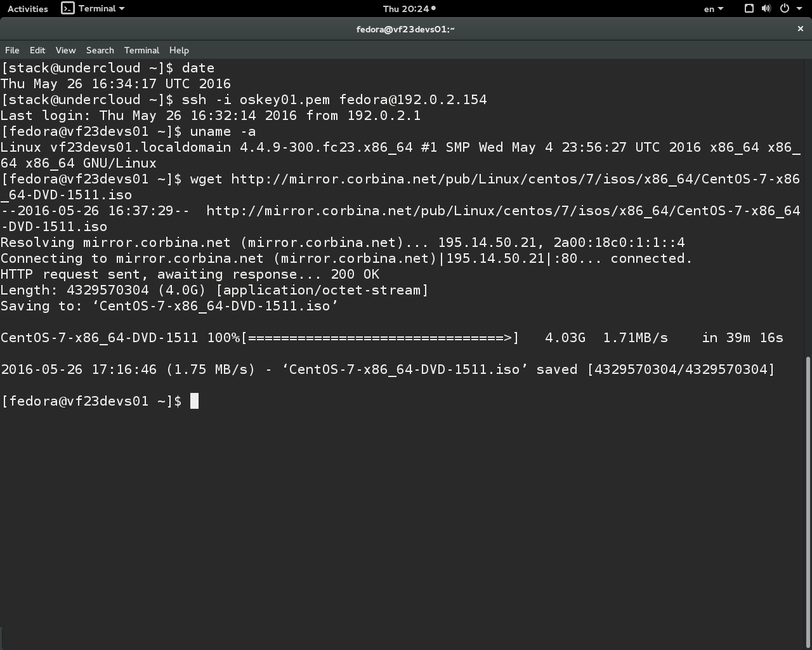
Task: Click the 'Saving to:' file name line
Action: click(x=169, y=306)
